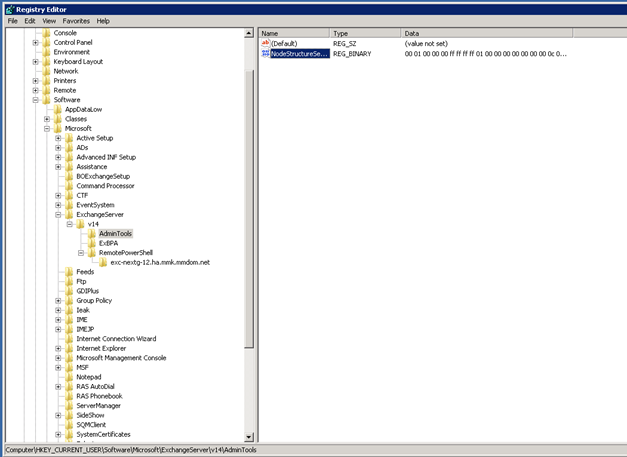Expand the Keyboard Layout key

pyautogui.click(x=36, y=62)
